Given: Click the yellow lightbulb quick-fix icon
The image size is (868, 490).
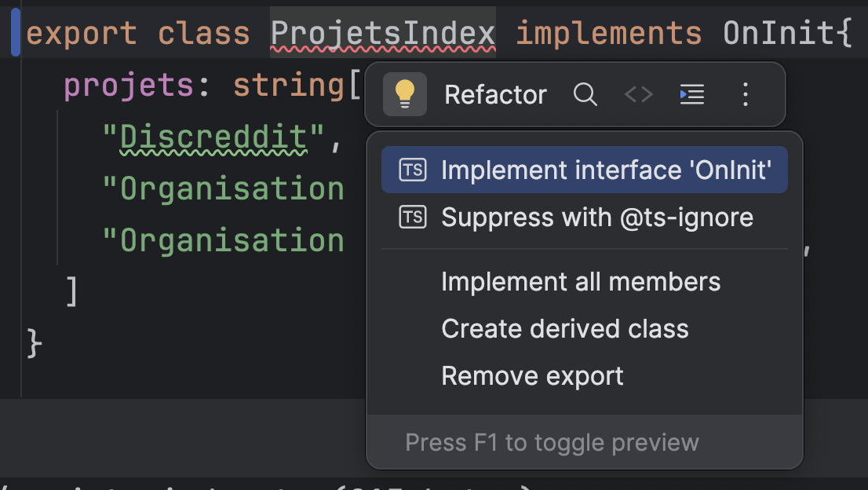Looking at the screenshot, I should pos(404,95).
